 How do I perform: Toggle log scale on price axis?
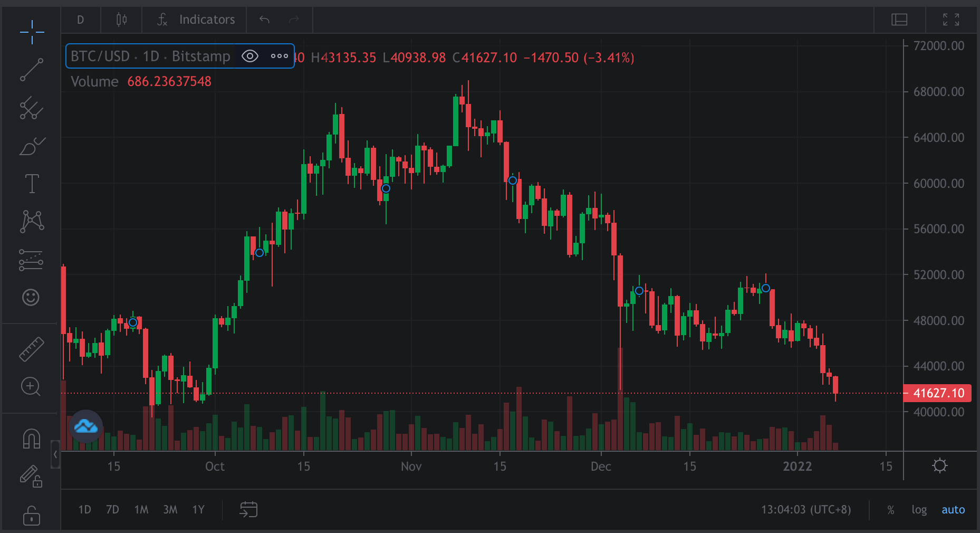coord(919,510)
